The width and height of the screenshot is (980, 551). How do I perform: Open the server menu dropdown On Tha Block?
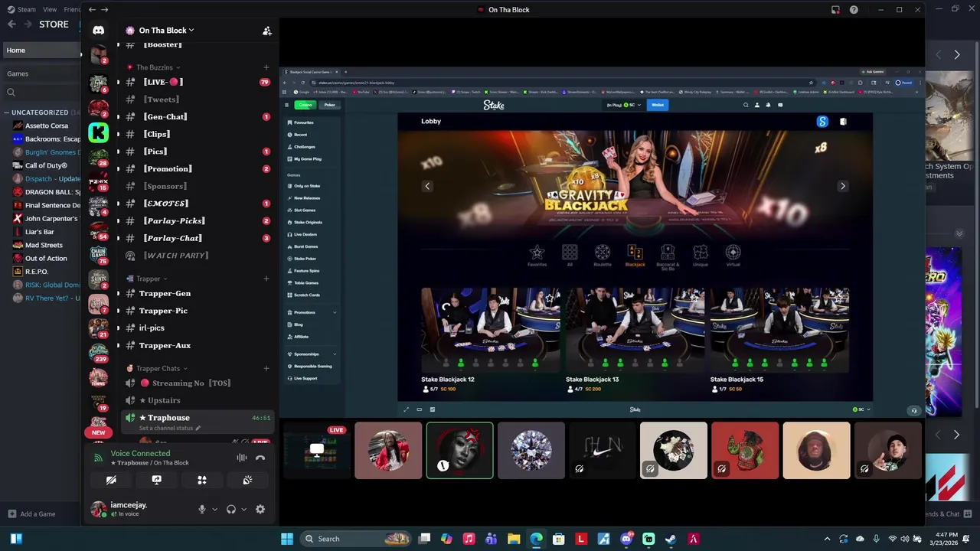[x=165, y=31]
